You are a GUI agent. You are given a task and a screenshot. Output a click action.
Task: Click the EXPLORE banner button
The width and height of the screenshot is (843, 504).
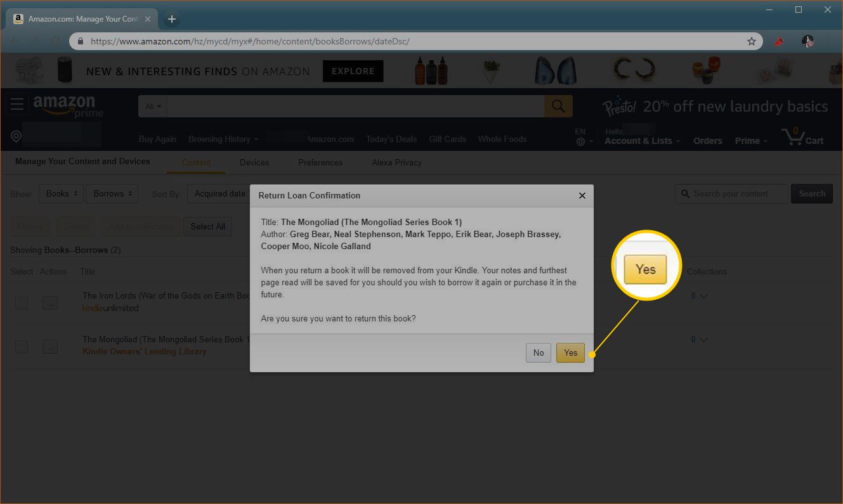click(x=353, y=71)
